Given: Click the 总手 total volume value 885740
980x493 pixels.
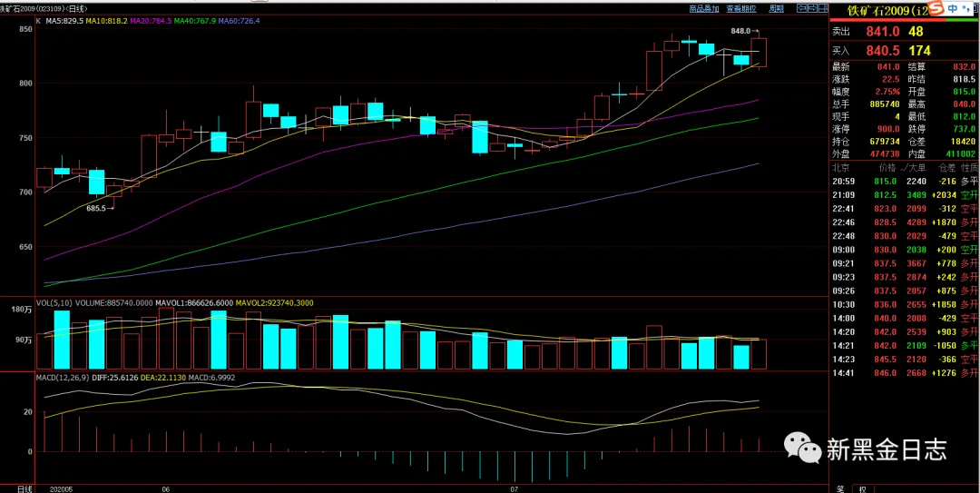Looking at the screenshot, I should click(x=885, y=104).
